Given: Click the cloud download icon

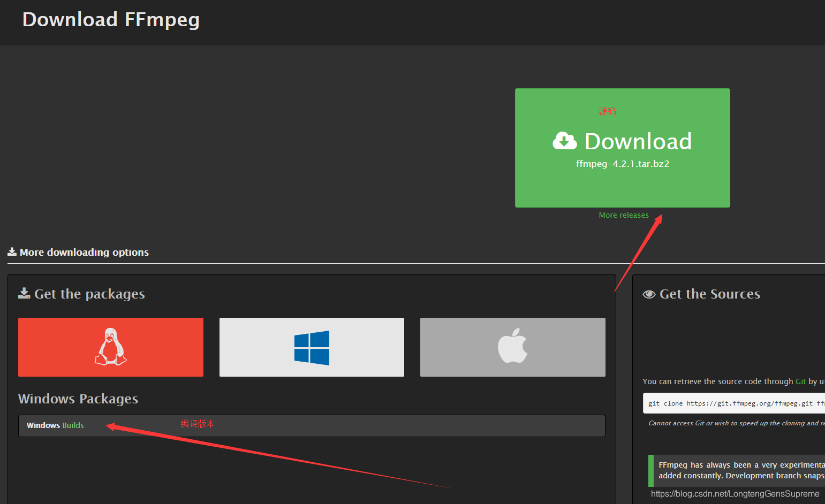Looking at the screenshot, I should (x=564, y=141).
